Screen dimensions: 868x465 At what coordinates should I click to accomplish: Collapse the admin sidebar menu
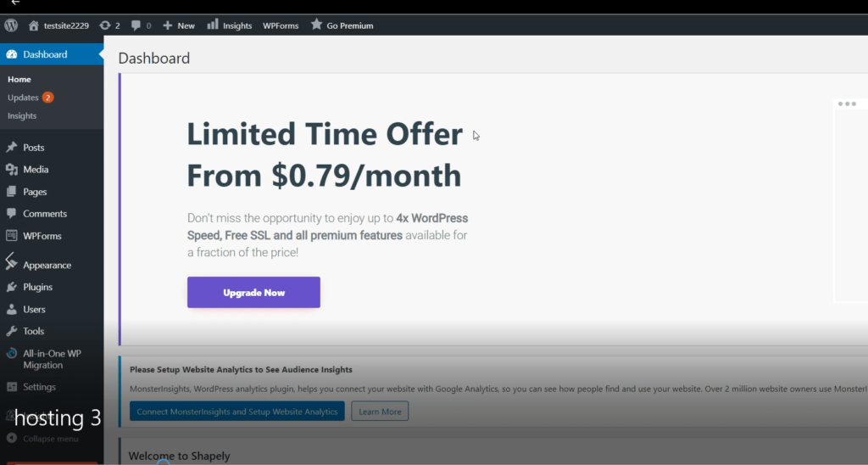point(42,439)
